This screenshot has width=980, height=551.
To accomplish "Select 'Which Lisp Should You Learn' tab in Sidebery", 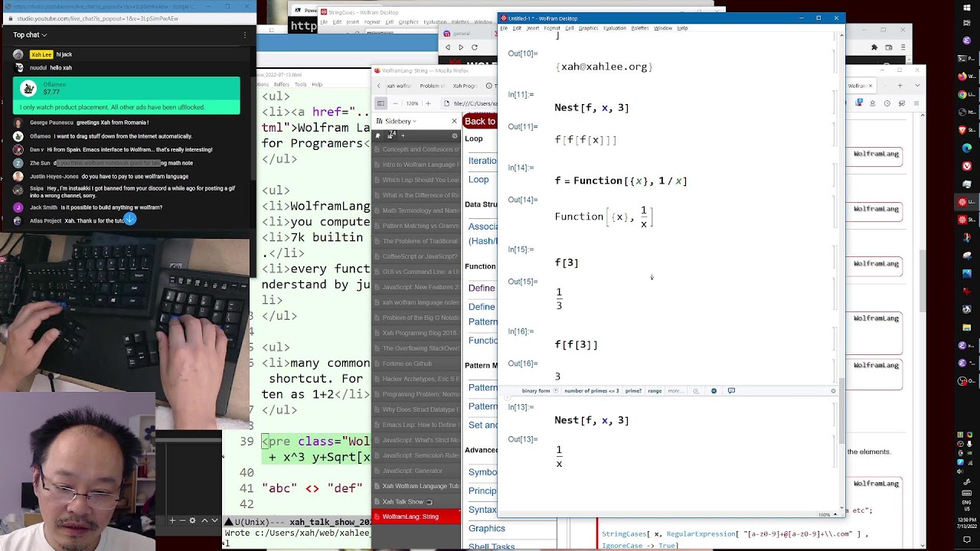I will (x=417, y=180).
